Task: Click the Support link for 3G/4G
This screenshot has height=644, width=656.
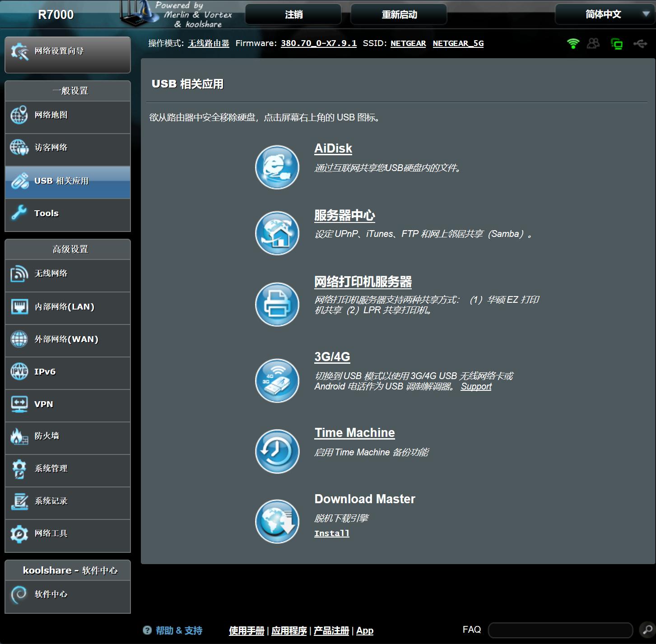Action: coord(476,386)
